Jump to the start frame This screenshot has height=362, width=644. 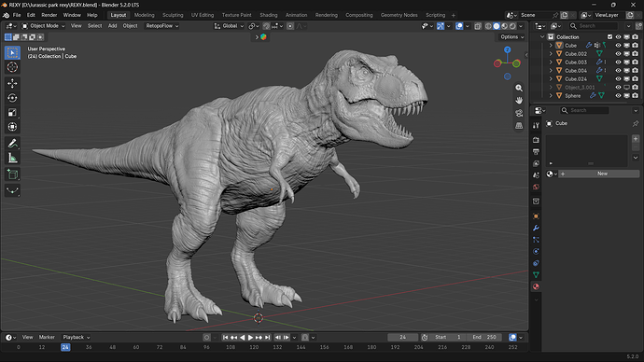(225, 338)
